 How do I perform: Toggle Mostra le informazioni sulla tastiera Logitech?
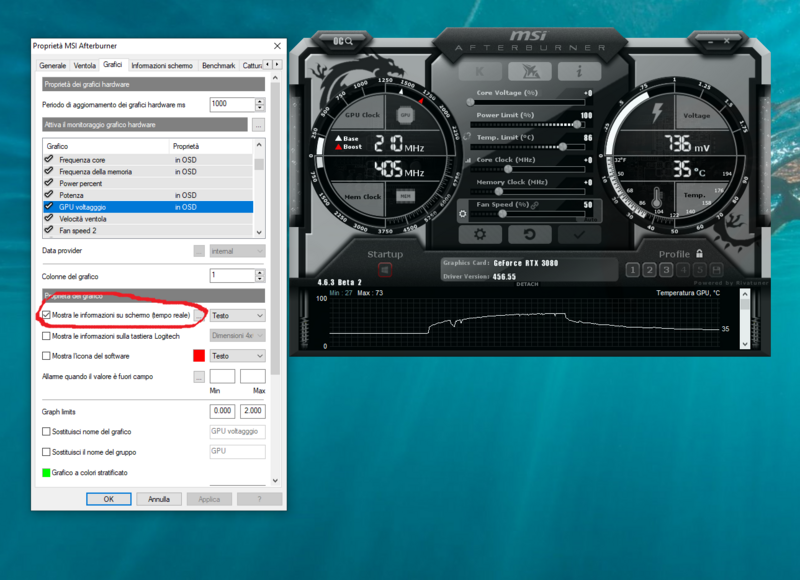click(46, 336)
